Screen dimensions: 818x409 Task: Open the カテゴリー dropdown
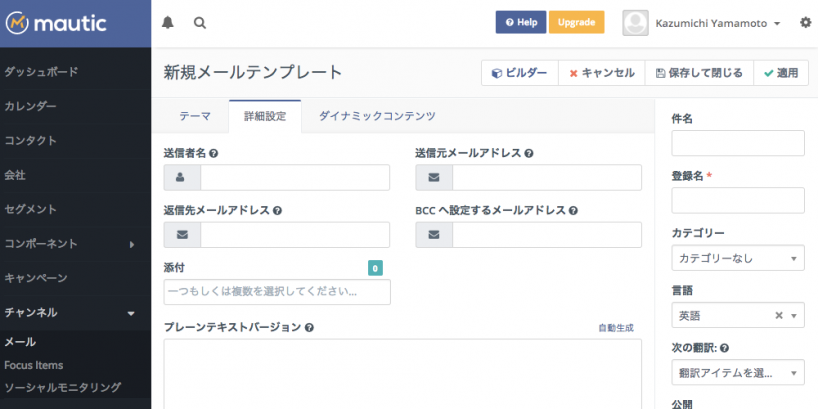tap(737, 258)
